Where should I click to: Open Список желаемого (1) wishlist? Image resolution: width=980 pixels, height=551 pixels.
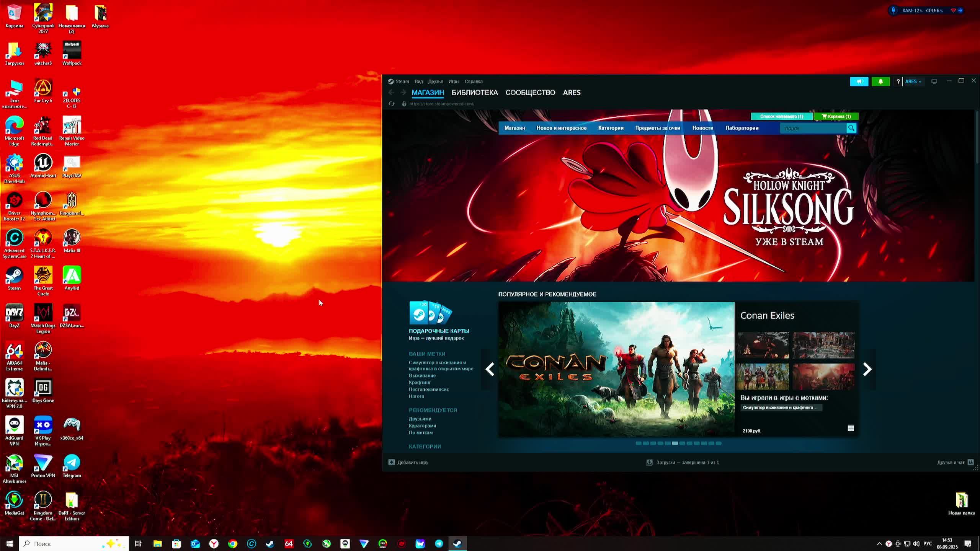781,116
